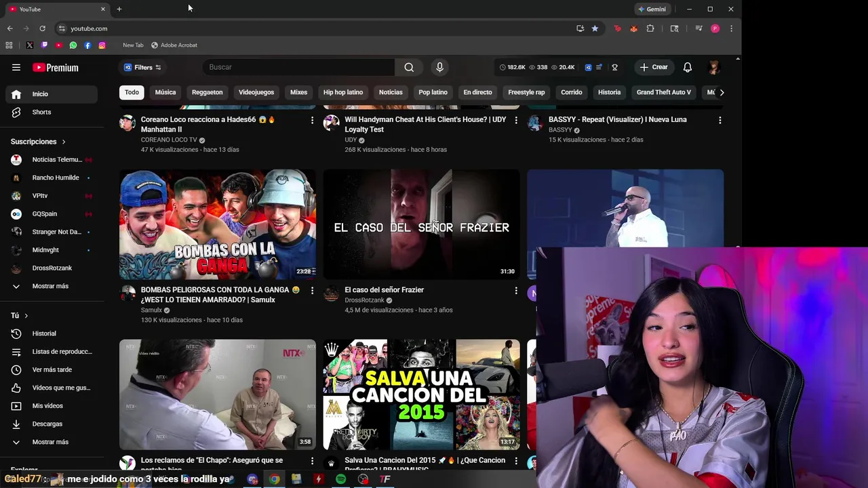Select the Reggaeton chip

point(207,92)
